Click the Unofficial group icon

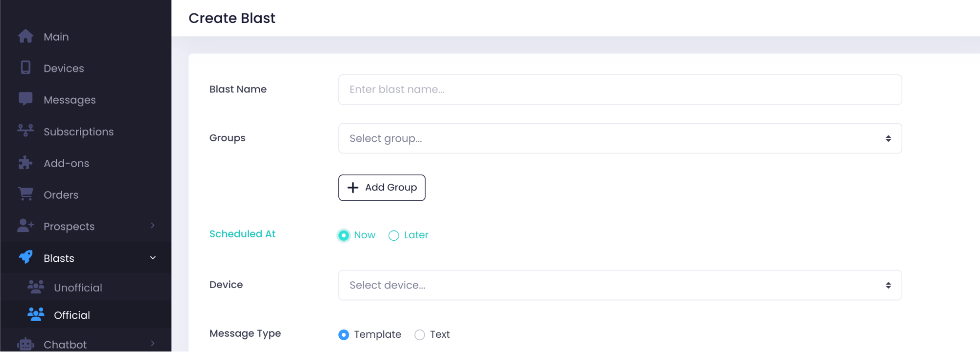36,287
